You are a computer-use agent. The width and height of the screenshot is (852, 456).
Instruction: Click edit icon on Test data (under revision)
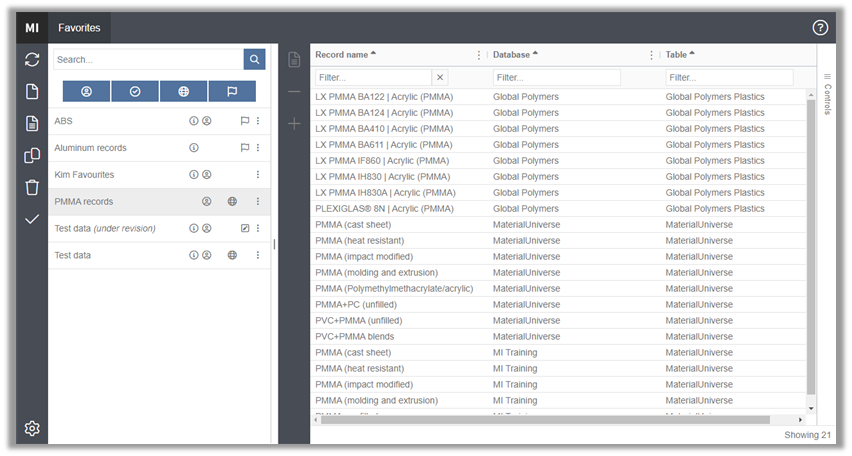245,228
